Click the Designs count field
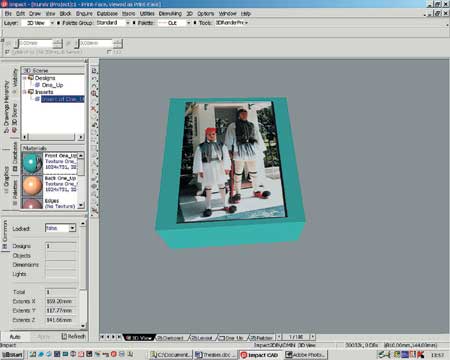The image size is (450, 360). tap(61, 246)
